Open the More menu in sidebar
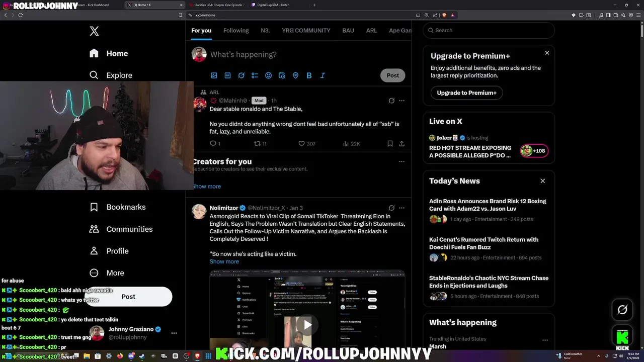Viewport: 644px width, 362px height. pyautogui.click(x=107, y=273)
